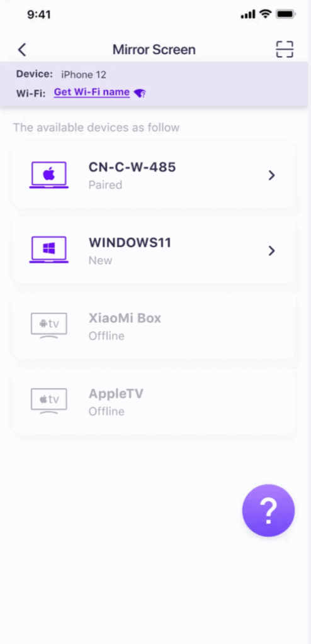Tap the Windows laptop icon

pyautogui.click(x=49, y=250)
